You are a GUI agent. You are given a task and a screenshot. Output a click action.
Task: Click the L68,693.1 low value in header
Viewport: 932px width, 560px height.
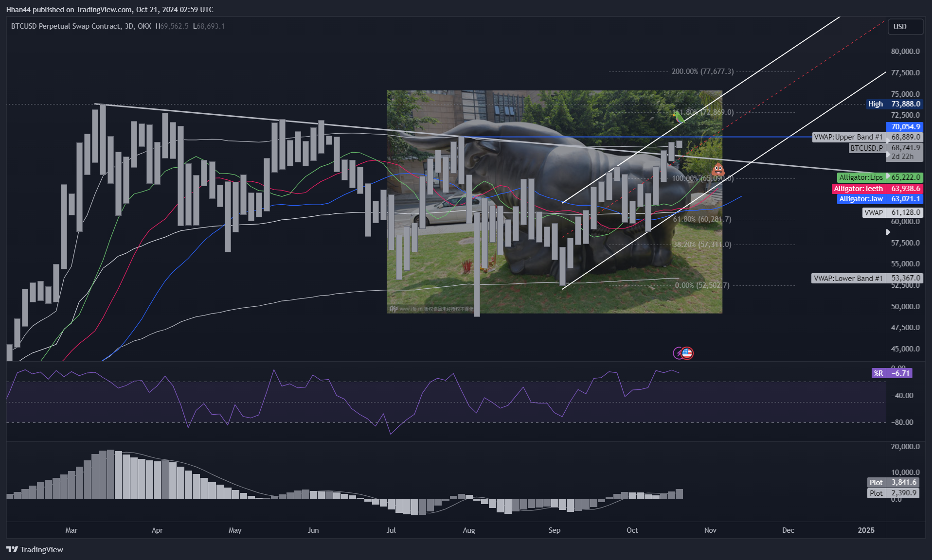point(209,26)
